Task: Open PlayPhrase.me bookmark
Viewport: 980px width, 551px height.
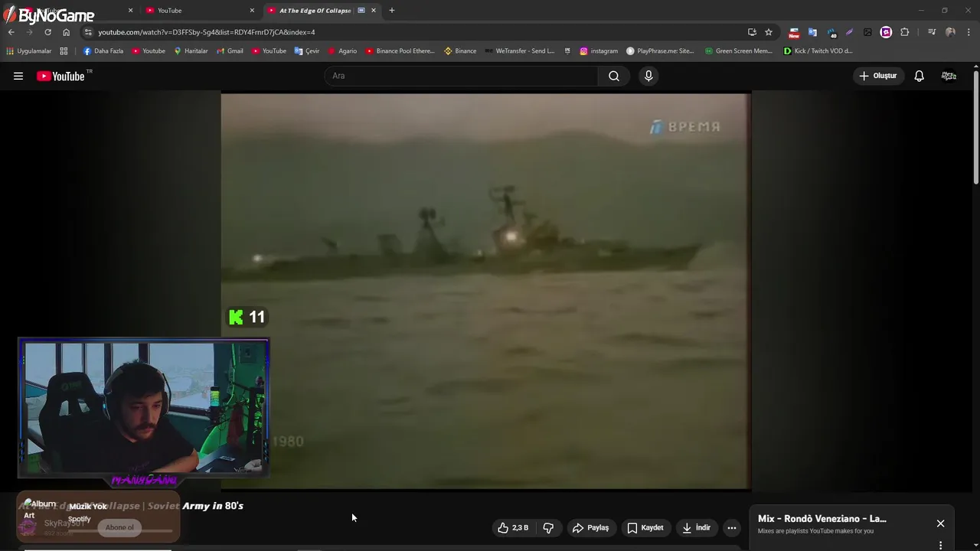Action: [x=660, y=51]
